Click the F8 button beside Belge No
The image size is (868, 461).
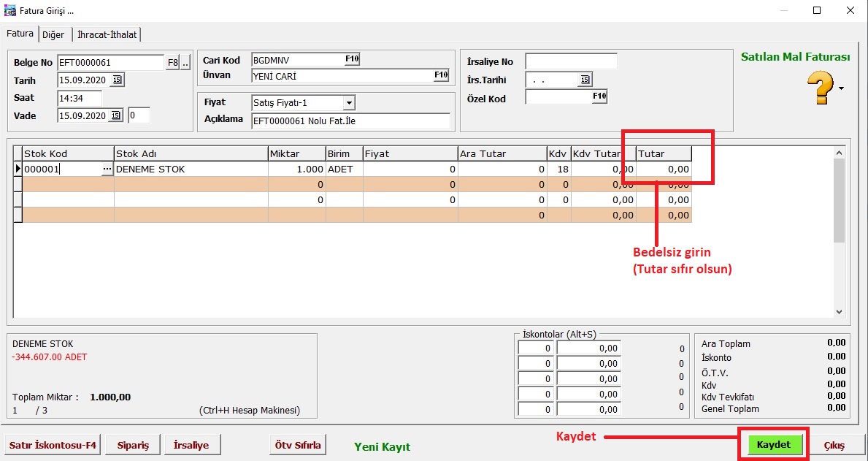(x=172, y=63)
